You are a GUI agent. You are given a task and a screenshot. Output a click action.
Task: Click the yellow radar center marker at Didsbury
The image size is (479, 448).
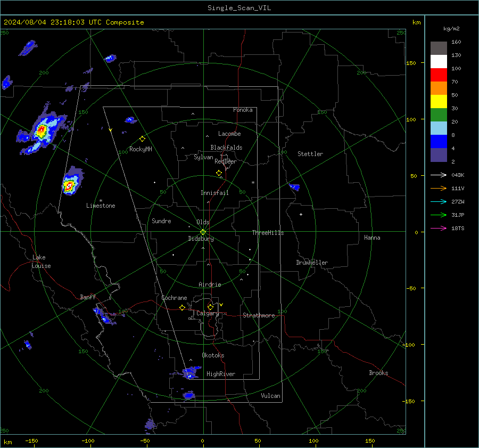pyautogui.click(x=203, y=232)
